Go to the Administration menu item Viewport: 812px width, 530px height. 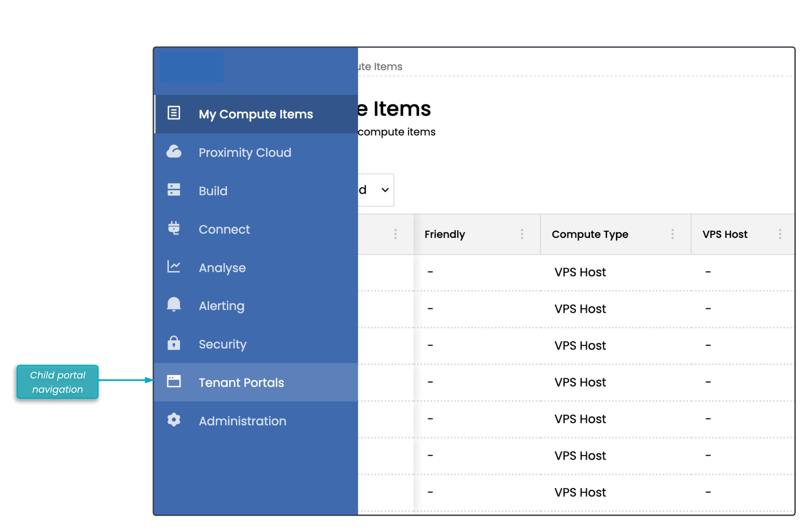[x=242, y=421]
